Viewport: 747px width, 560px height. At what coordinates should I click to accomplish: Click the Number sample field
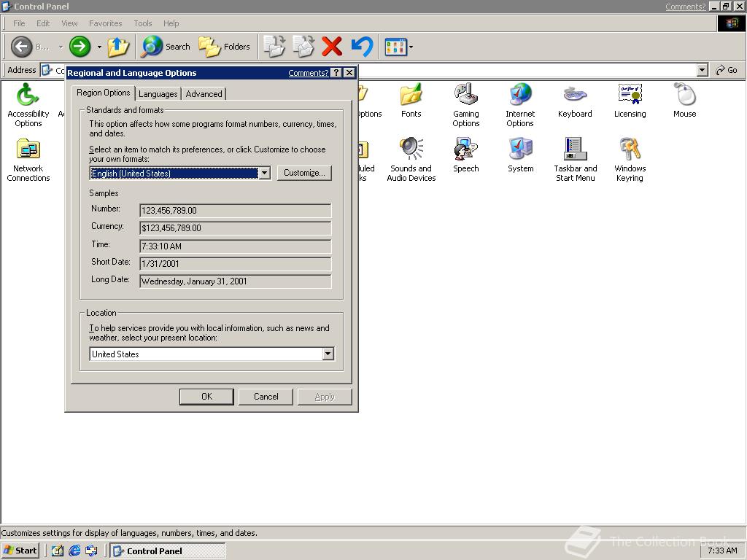(x=236, y=211)
